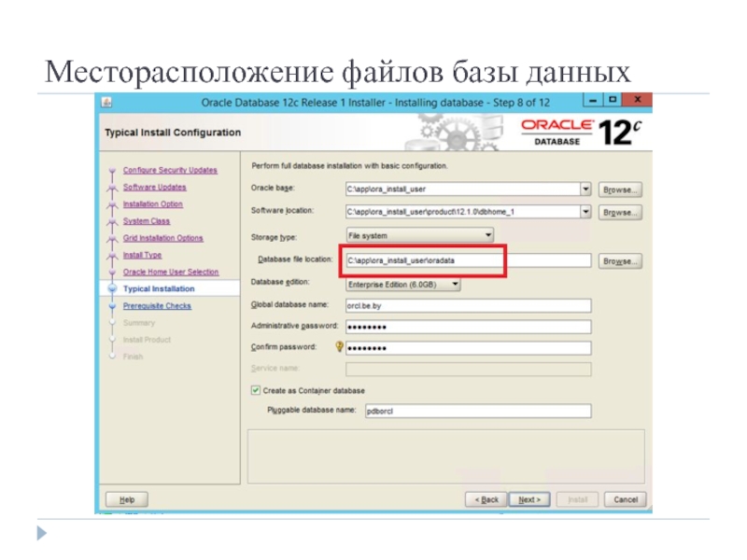Go to Install Type step
The image size is (747, 560).
pos(142,255)
